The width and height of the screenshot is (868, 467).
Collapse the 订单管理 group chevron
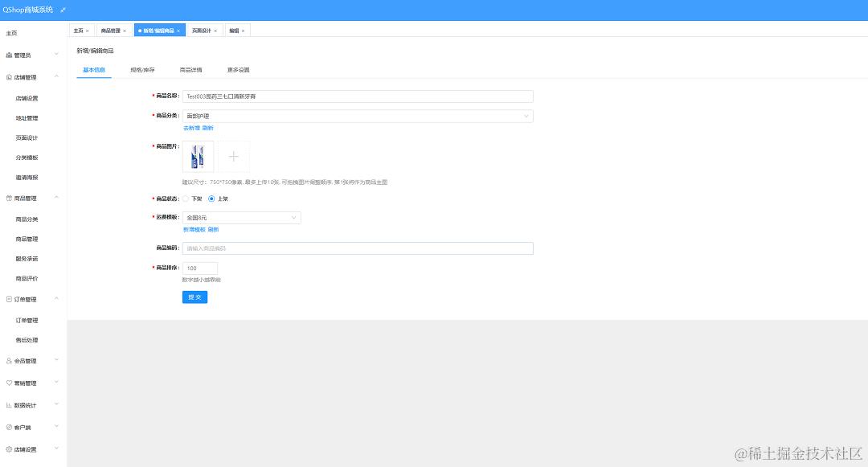pyautogui.click(x=56, y=299)
